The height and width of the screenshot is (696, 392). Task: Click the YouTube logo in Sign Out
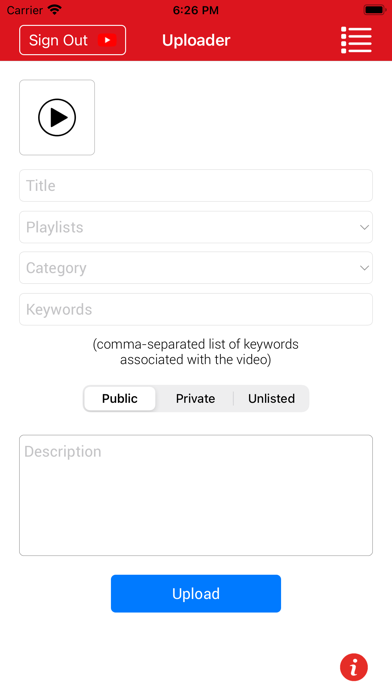click(107, 40)
